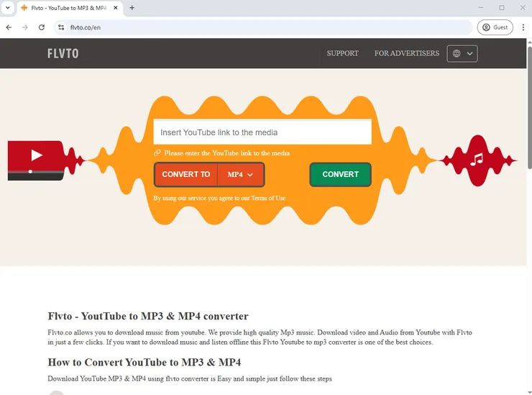Open the Chrome three-dot menu
Screen dimensions: 532x395
coord(523,27)
